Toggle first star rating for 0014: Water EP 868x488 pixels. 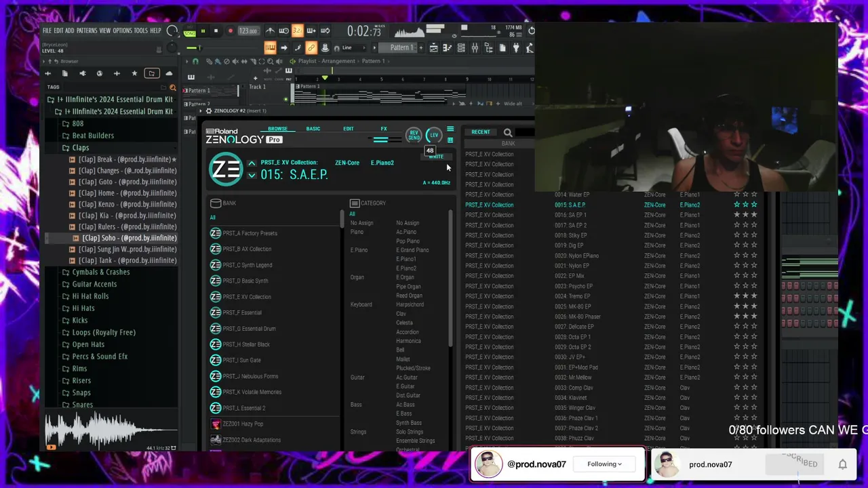736,195
